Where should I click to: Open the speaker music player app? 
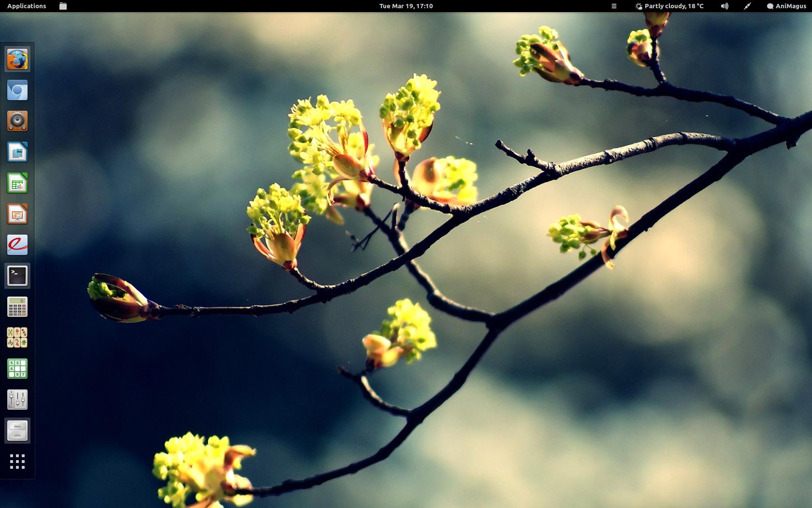[17, 121]
